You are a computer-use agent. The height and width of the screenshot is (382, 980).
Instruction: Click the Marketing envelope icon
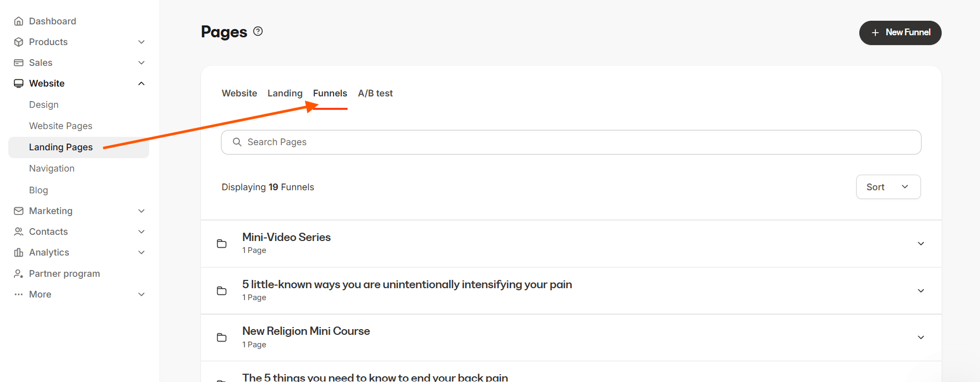19,211
